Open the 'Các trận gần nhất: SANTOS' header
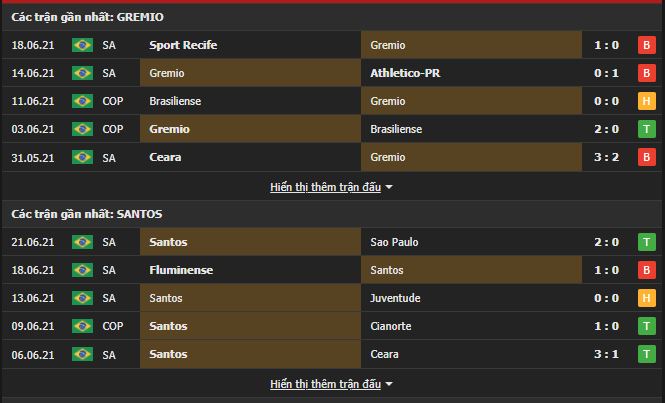 [87, 214]
